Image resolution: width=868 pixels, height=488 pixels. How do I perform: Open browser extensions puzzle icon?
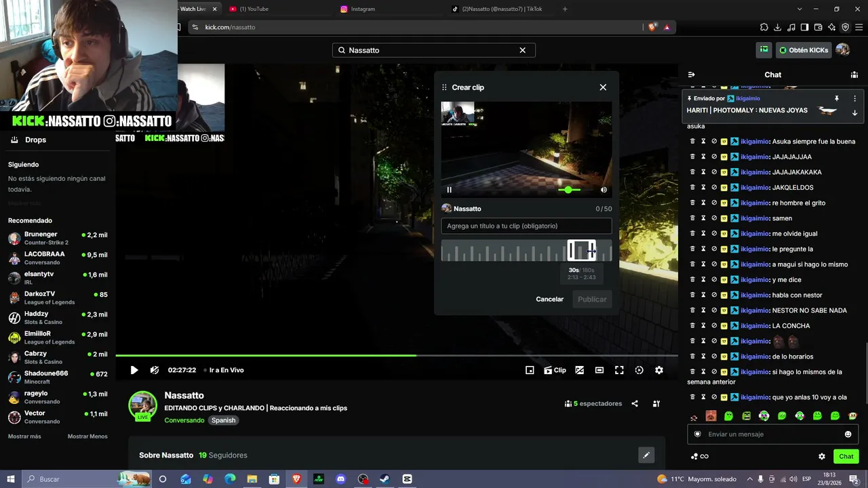(764, 27)
